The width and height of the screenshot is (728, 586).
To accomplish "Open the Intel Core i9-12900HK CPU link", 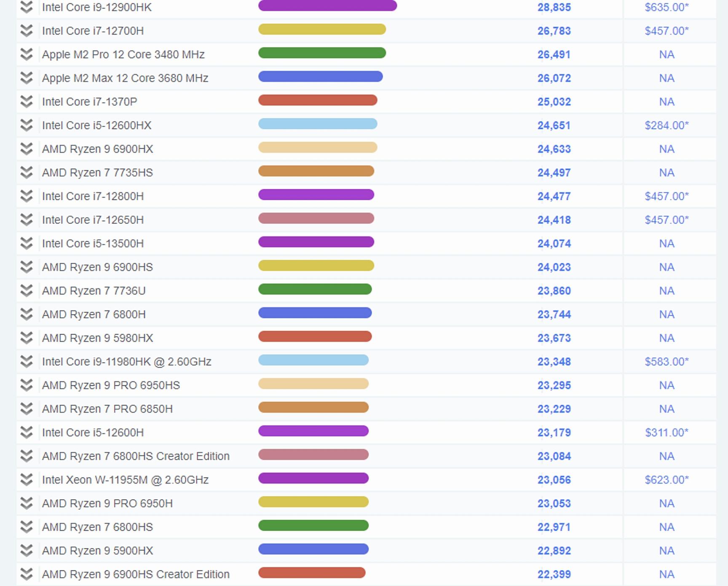I will click(x=97, y=7).
